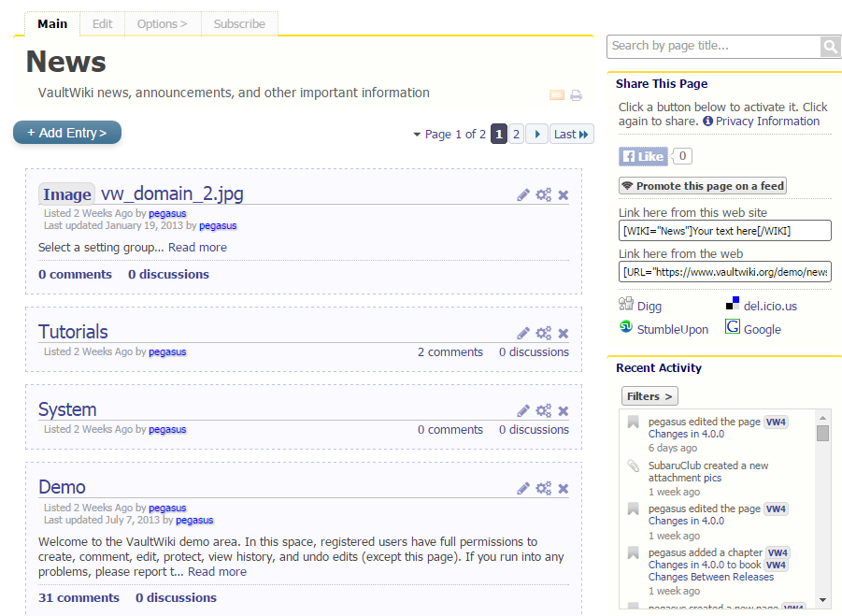Open the Tutorials entry
The height and width of the screenshot is (616, 842).
coord(73,332)
